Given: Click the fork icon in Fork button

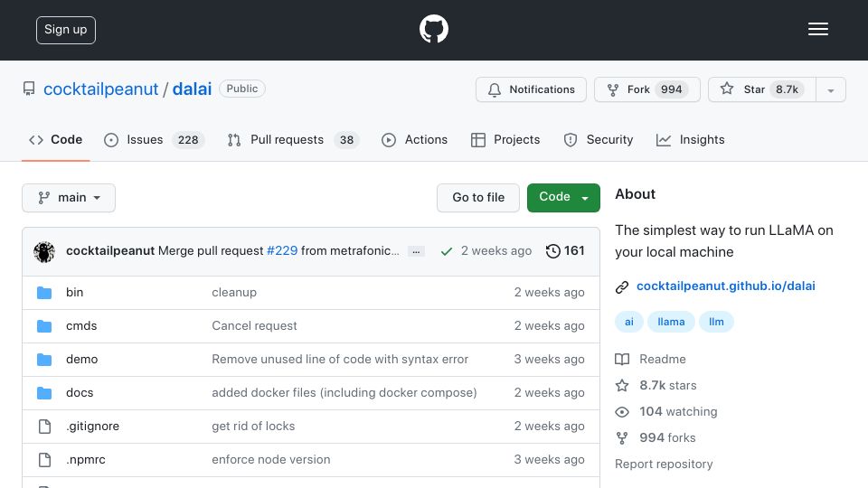Looking at the screenshot, I should [x=613, y=89].
